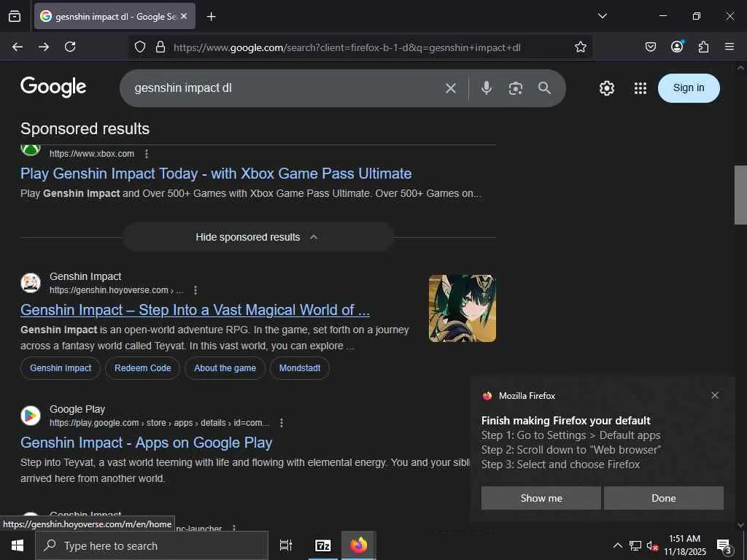Select the Redeem Code sitelink chip
Screen dimensions: 747x560
click(142, 368)
